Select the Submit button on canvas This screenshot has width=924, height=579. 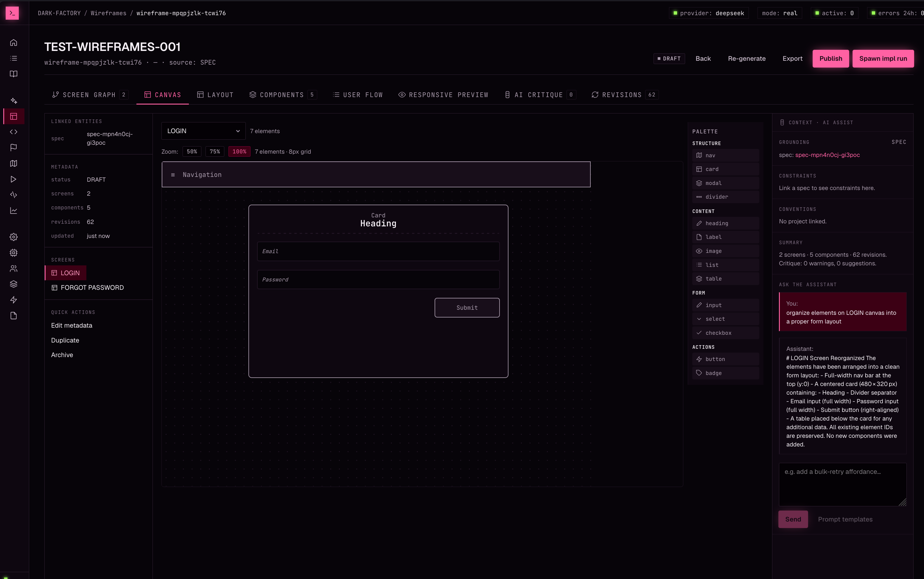(x=467, y=307)
